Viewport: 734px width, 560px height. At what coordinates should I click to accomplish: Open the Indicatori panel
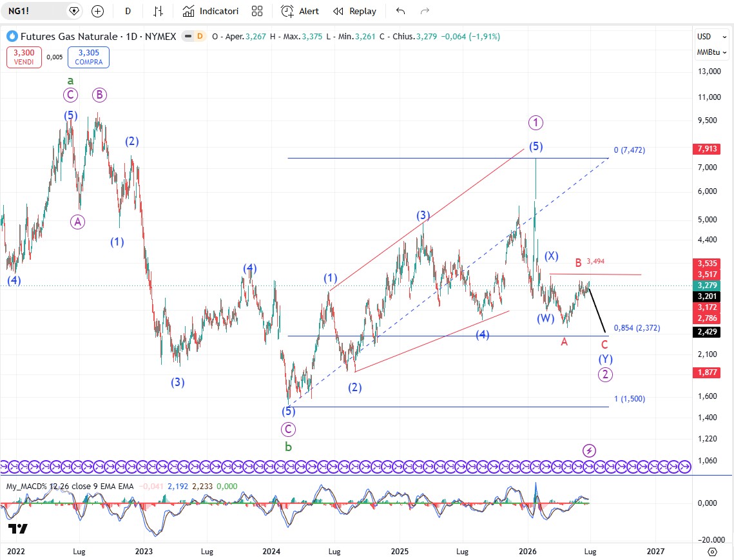(210, 11)
